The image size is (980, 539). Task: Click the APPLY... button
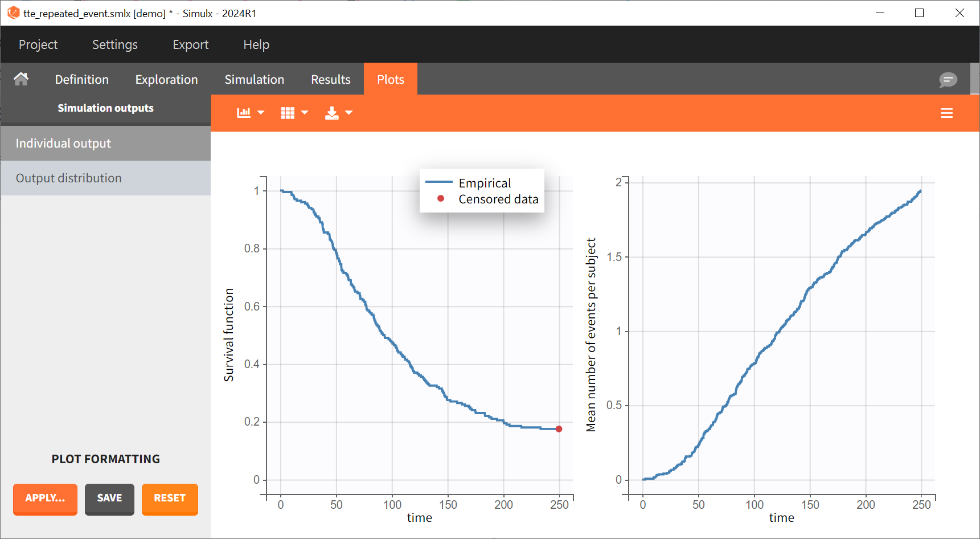[45, 499]
